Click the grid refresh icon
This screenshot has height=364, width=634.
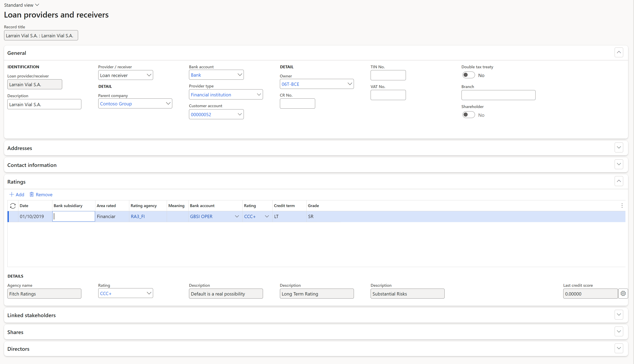[x=13, y=206]
